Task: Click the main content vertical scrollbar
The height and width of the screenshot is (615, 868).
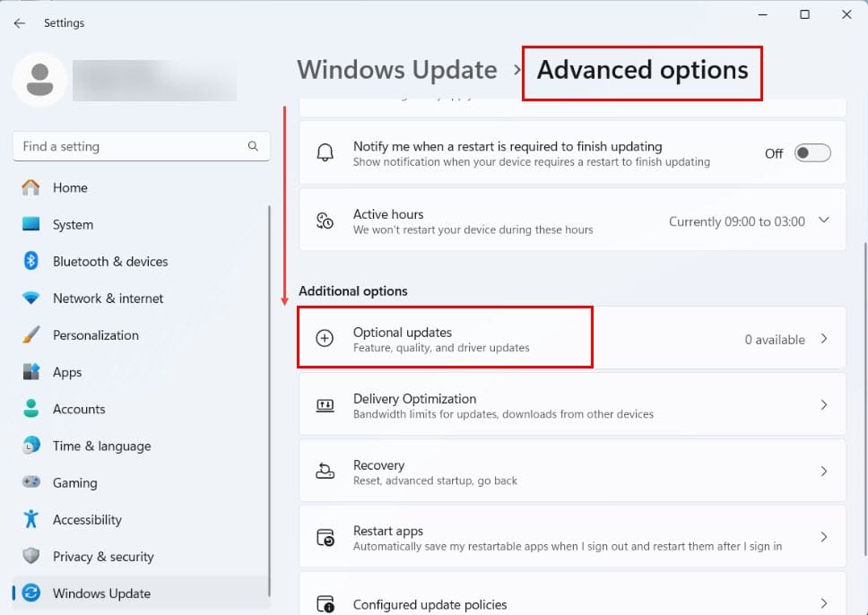Action: pos(865,399)
